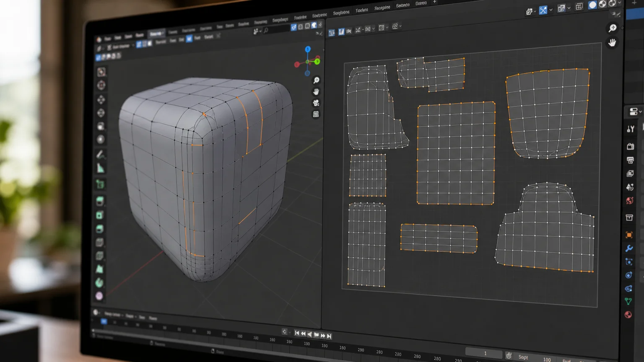Select the Move tool with four arrows
The height and width of the screenshot is (362, 644).
click(101, 99)
